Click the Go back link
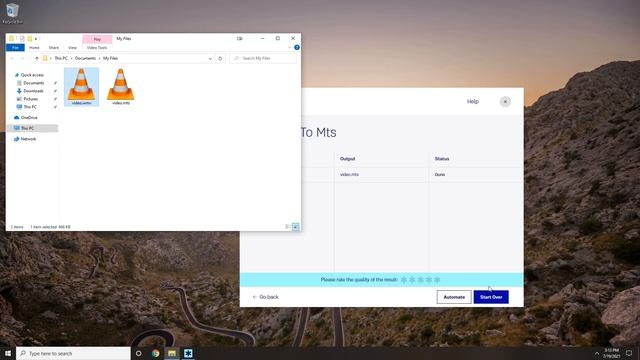Viewport: 640px width, 360px height. [x=266, y=297]
